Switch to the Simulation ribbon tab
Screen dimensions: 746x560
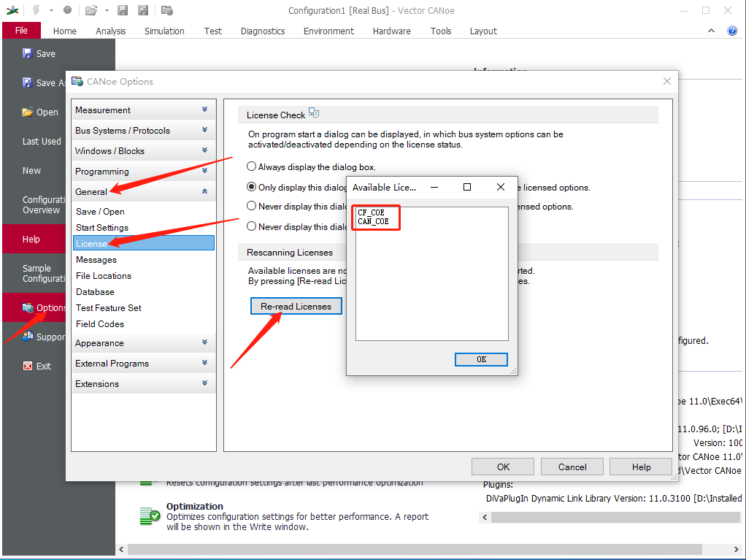tap(164, 31)
